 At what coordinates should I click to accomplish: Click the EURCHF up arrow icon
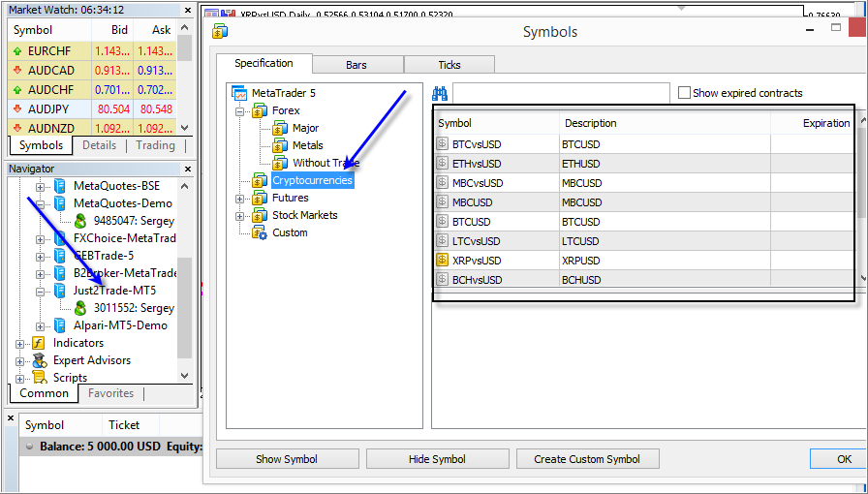click(17, 51)
